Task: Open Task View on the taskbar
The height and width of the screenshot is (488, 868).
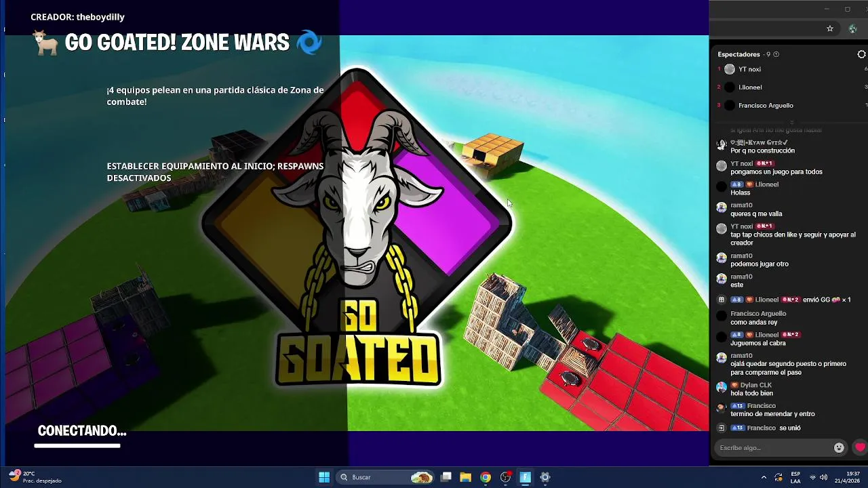Action: pyautogui.click(x=446, y=477)
